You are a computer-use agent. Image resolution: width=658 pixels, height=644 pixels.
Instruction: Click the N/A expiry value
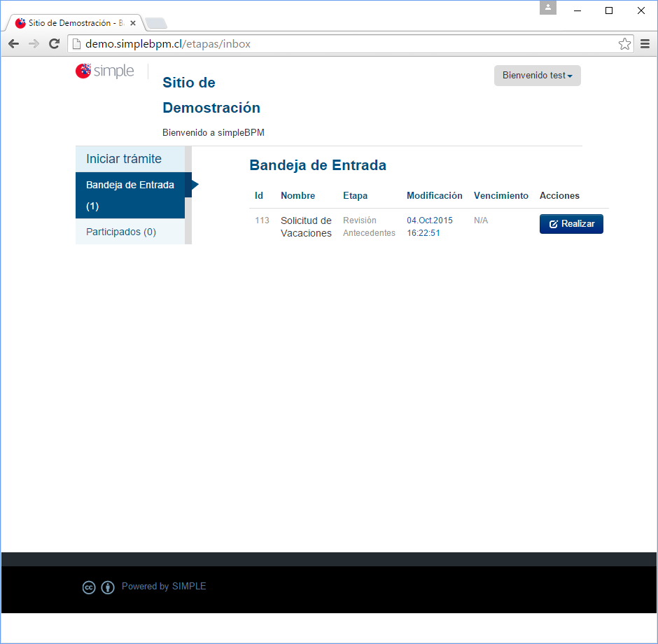coord(481,220)
